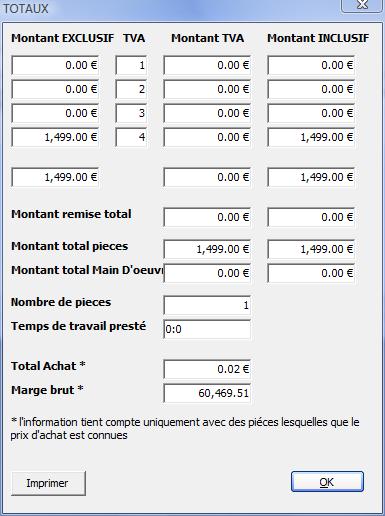Click the OK button
This screenshot has width=385, height=516.
coord(327,482)
